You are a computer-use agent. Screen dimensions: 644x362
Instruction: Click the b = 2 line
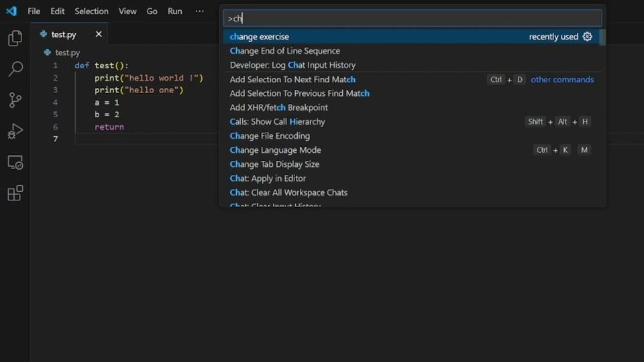point(107,115)
